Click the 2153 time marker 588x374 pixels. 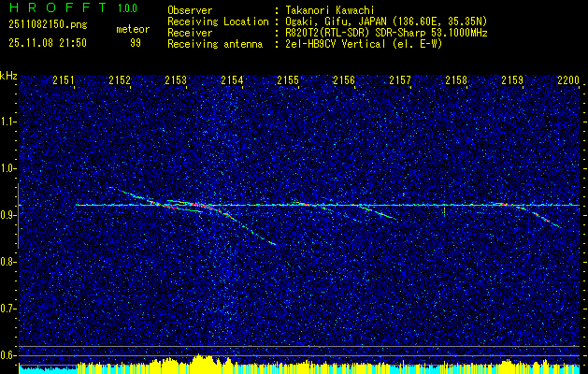coord(176,79)
